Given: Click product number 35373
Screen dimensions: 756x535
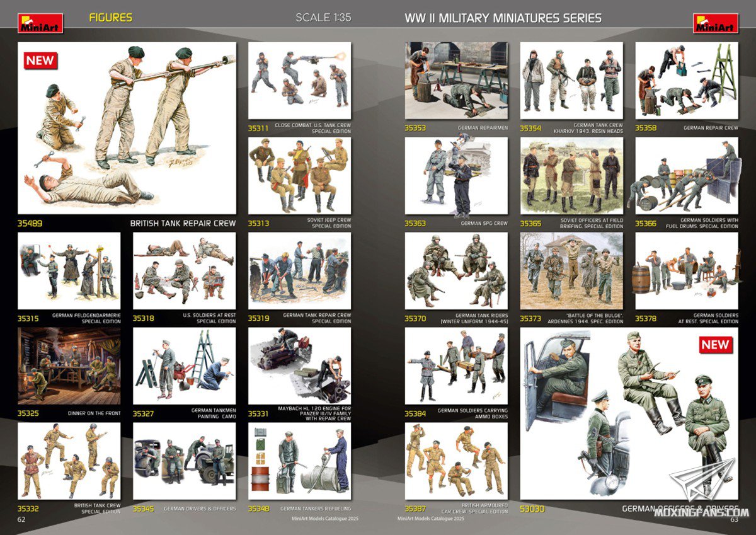Looking at the screenshot, I should click(x=531, y=318).
